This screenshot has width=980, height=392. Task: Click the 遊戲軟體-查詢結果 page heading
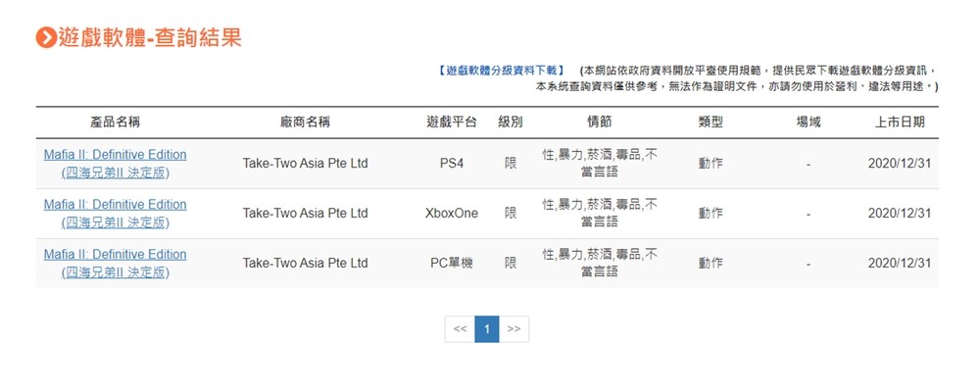coord(150,38)
